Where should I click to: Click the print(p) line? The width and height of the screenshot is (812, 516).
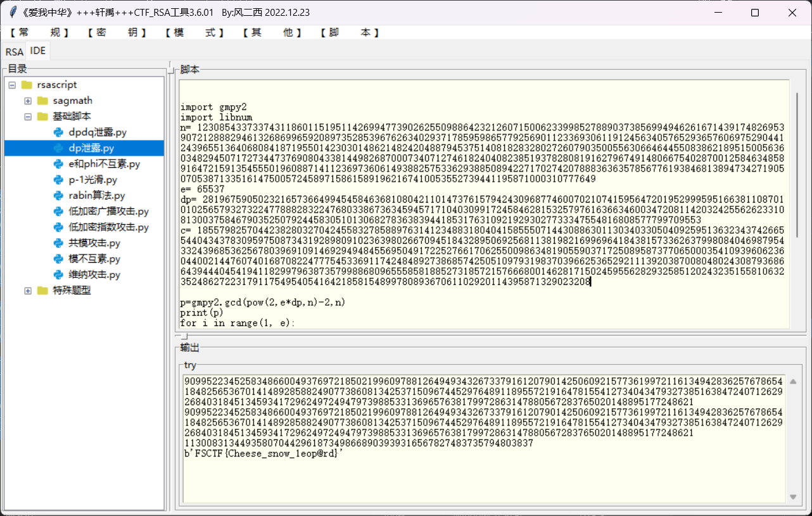point(202,313)
